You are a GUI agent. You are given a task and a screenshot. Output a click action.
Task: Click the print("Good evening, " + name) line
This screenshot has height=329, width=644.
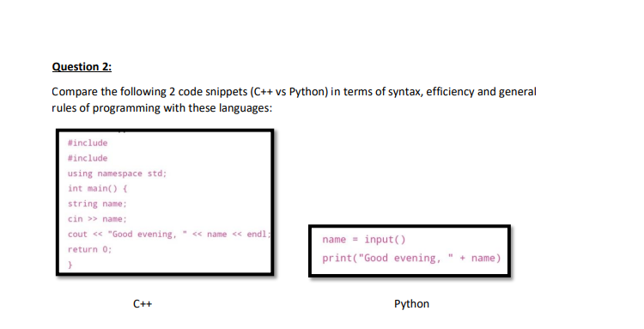pyautogui.click(x=411, y=258)
